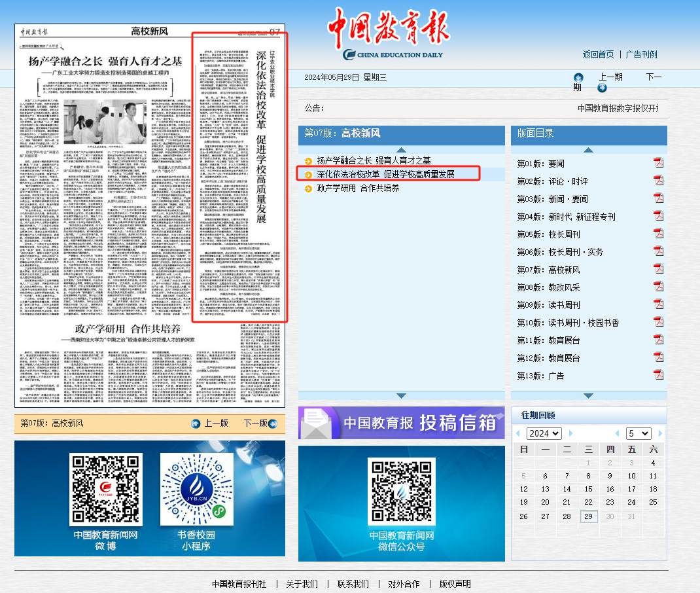Screen dimensions: 700x593
Task: Open 版权声明 footer link
Action: click(x=455, y=584)
